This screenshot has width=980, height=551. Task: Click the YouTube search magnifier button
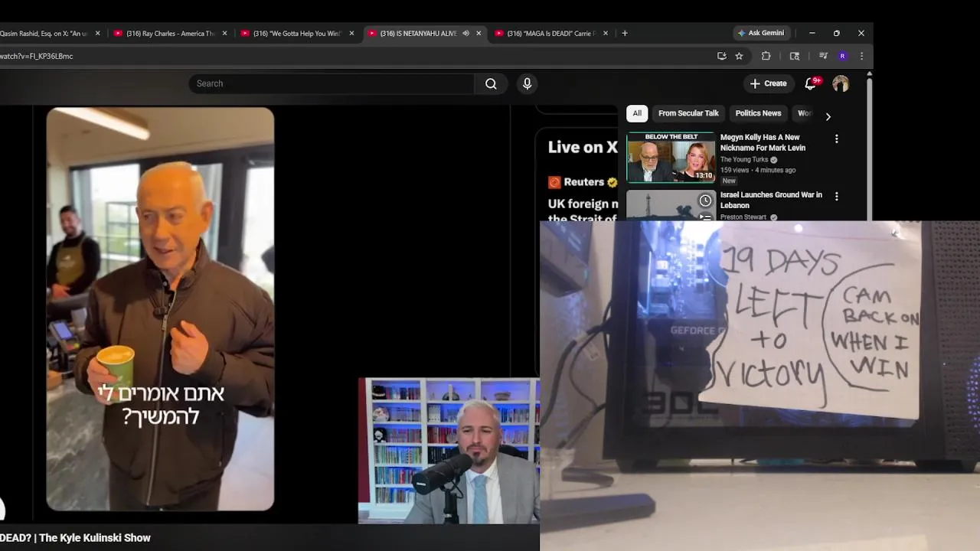[491, 83]
